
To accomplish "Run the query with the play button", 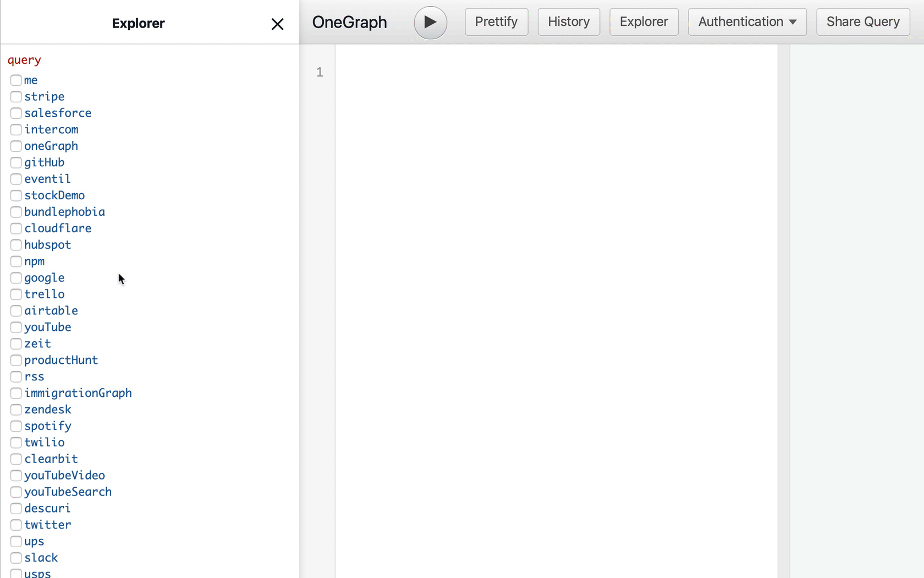I will coord(430,23).
